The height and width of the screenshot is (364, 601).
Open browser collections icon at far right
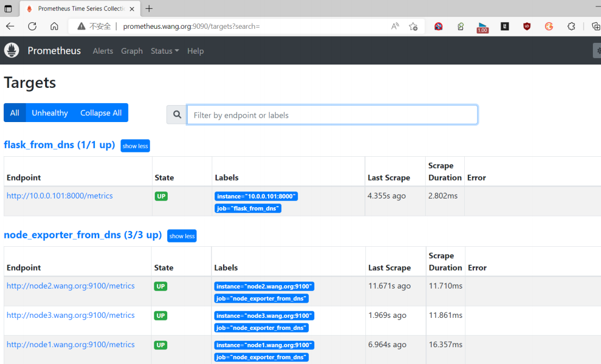point(596,27)
